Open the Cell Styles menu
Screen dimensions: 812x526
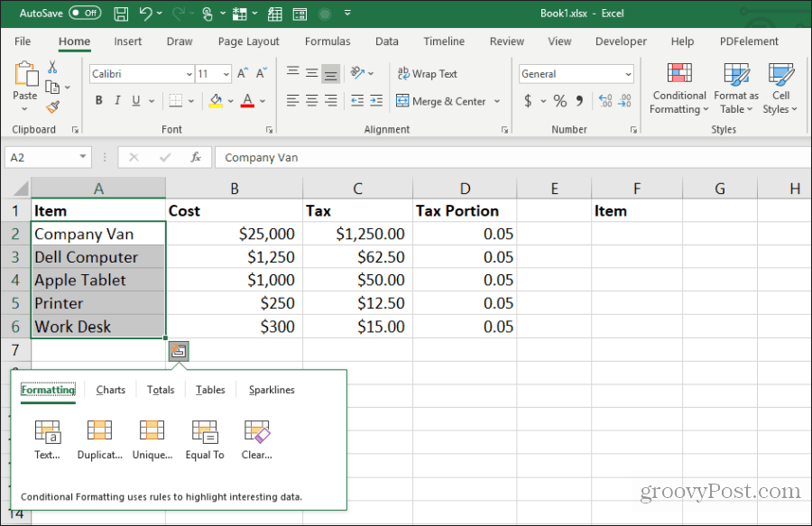(780, 88)
